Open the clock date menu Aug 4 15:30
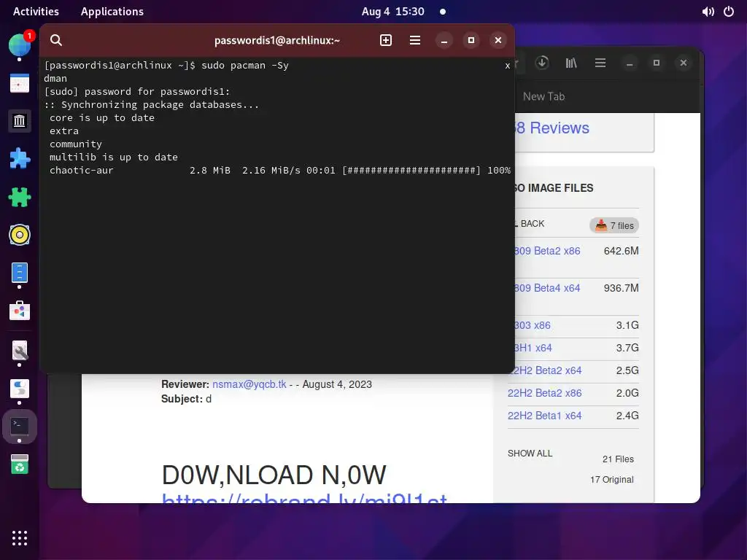747x560 pixels. [392, 12]
